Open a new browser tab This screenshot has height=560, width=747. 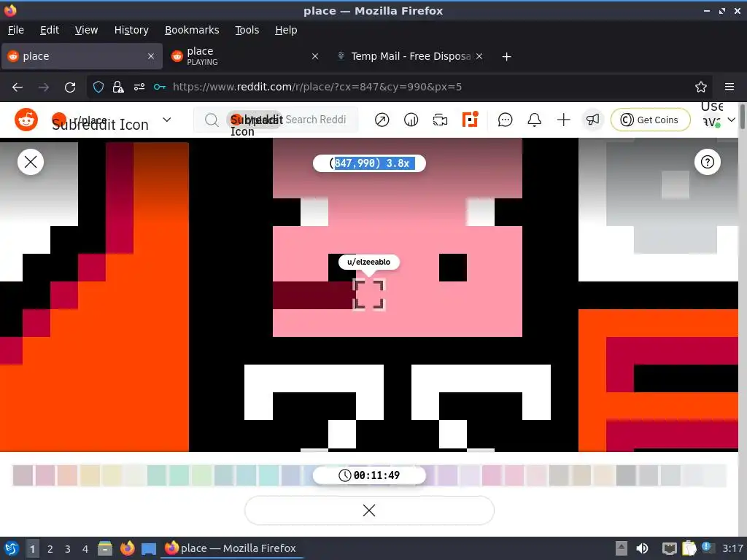pyautogui.click(x=506, y=57)
